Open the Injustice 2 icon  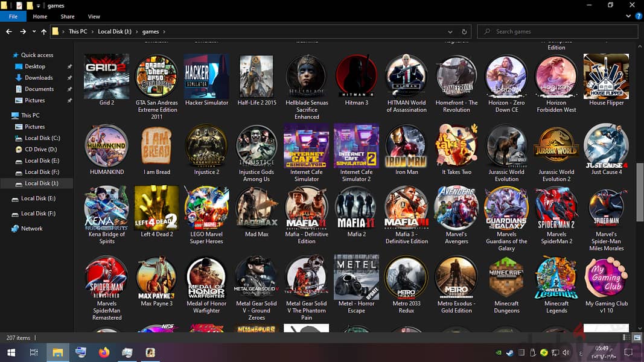pyautogui.click(x=206, y=145)
